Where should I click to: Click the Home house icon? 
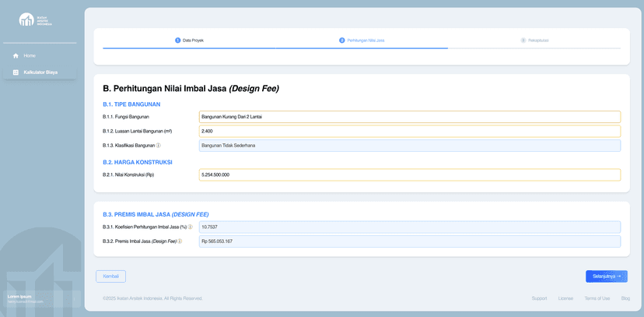click(16, 56)
